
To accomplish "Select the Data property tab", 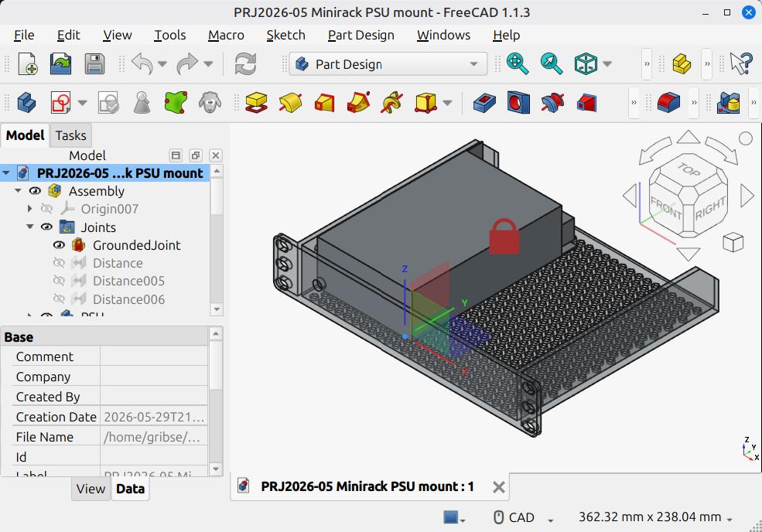I will [130, 489].
